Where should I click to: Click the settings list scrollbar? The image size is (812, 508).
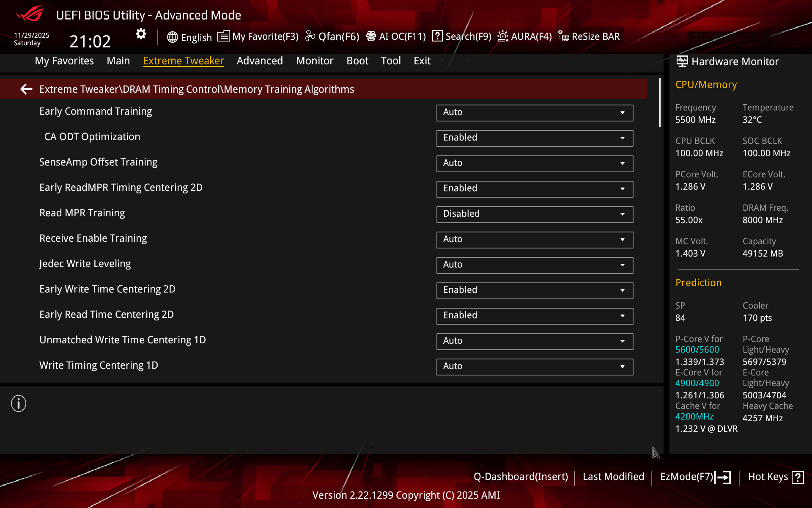click(x=660, y=102)
